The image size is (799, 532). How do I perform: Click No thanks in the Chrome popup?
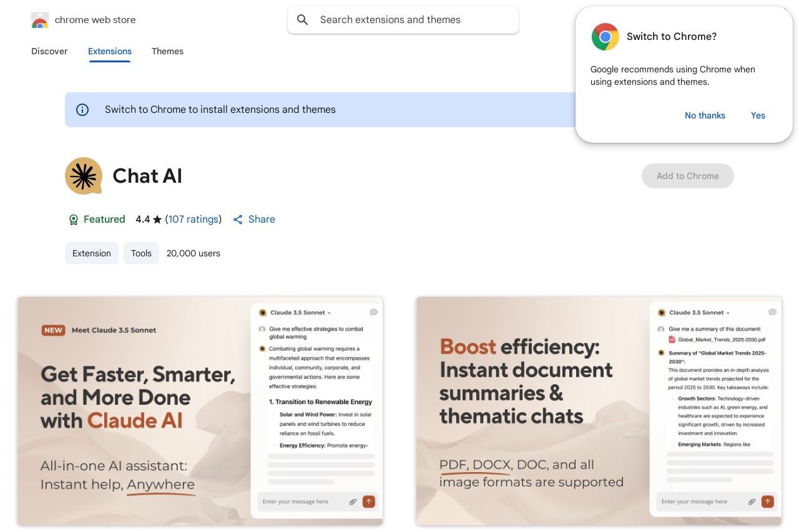pyautogui.click(x=705, y=115)
